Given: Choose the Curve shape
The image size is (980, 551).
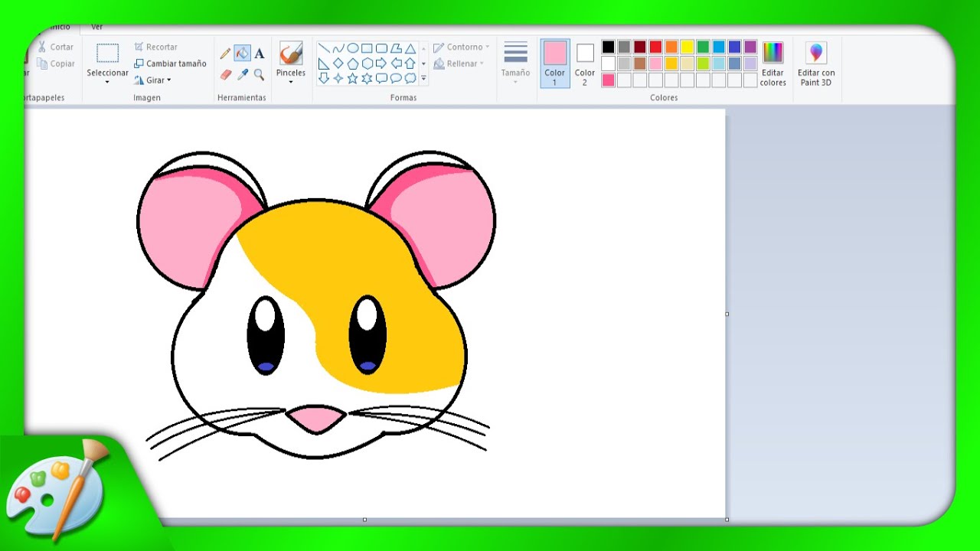Looking at the screenshot, I should 338,48.
